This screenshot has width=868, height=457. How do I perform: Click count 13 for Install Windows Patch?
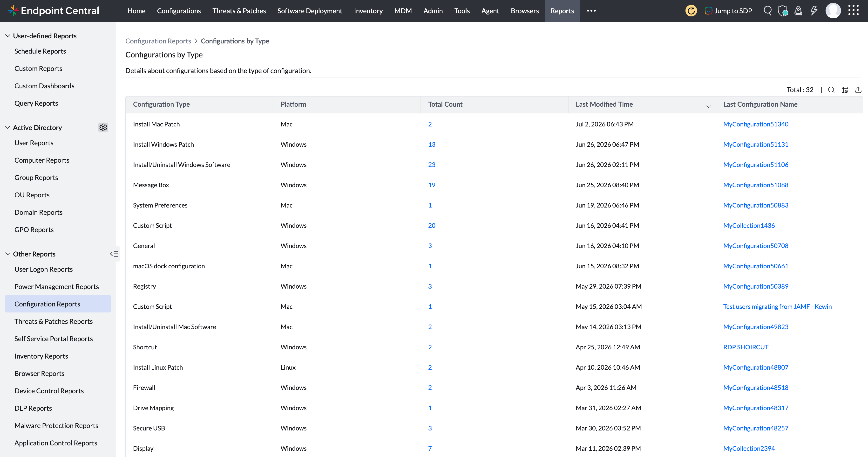[x=432, y=144]
